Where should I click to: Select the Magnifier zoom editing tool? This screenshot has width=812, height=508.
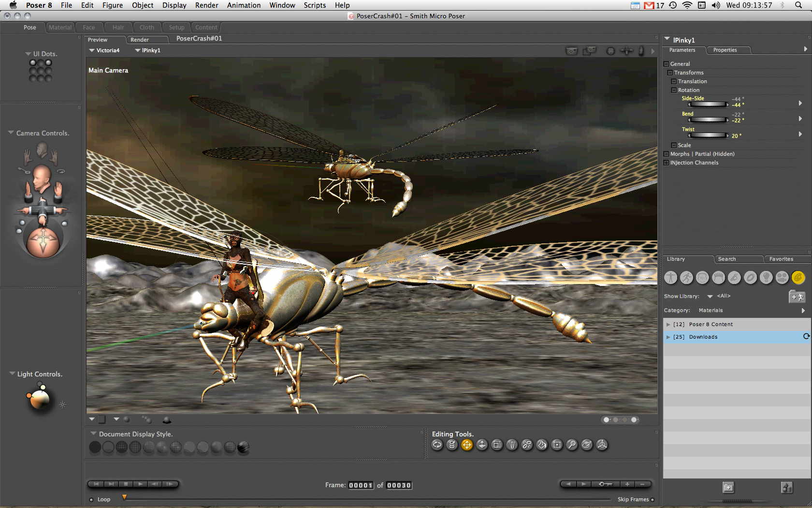tap(572, 445)
